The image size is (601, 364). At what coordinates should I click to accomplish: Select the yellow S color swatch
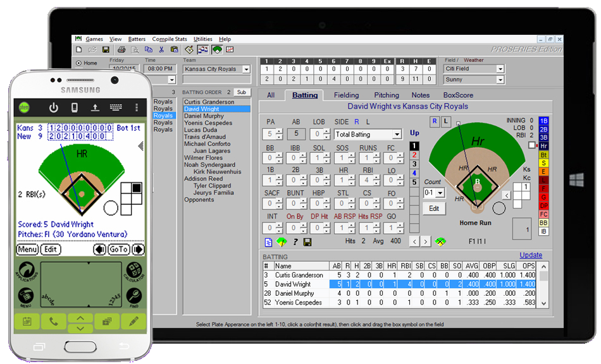(543, 164)
